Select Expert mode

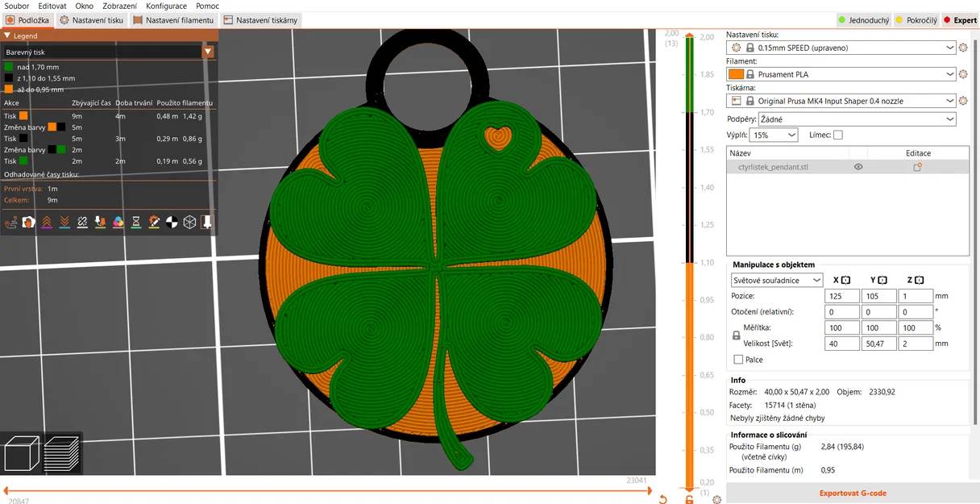(x=959, y=19)
